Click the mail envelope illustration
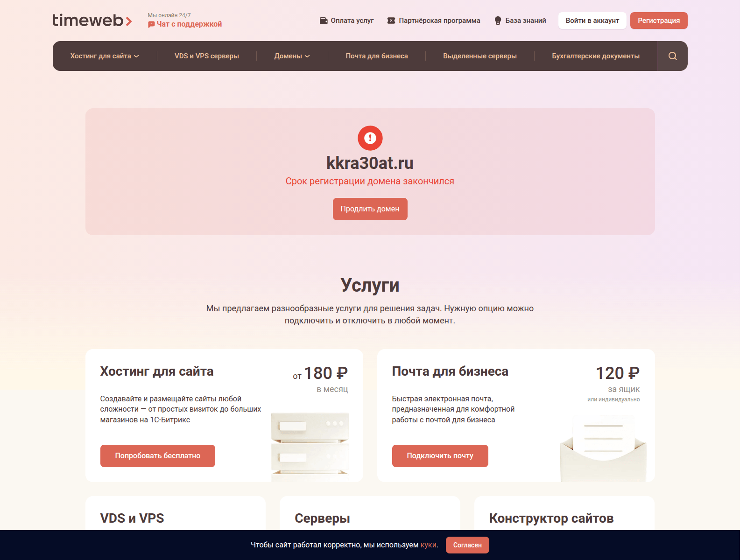 [x=603, y=449]
